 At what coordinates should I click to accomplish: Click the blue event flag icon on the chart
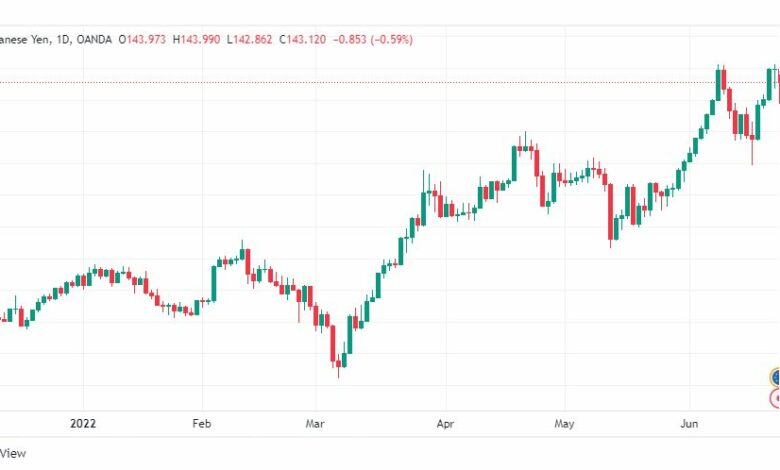(x=775, y=377)
